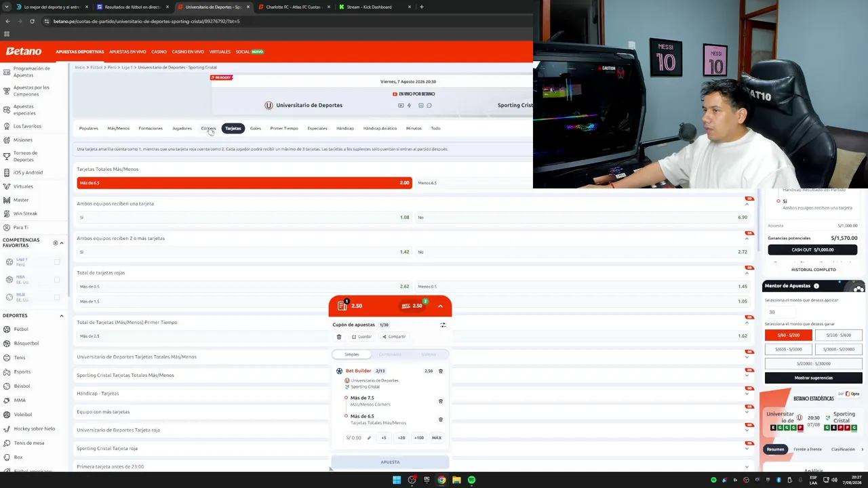Collapse the bet slip panel chevron

click(440, 306)
